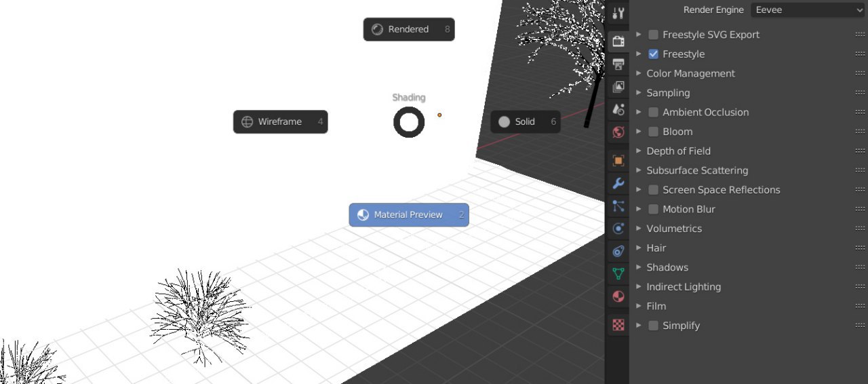The height and width of the screenshot is (384, 868).
Task: Open the Render Engine Eevee dropdown
Action: [808, 10]
